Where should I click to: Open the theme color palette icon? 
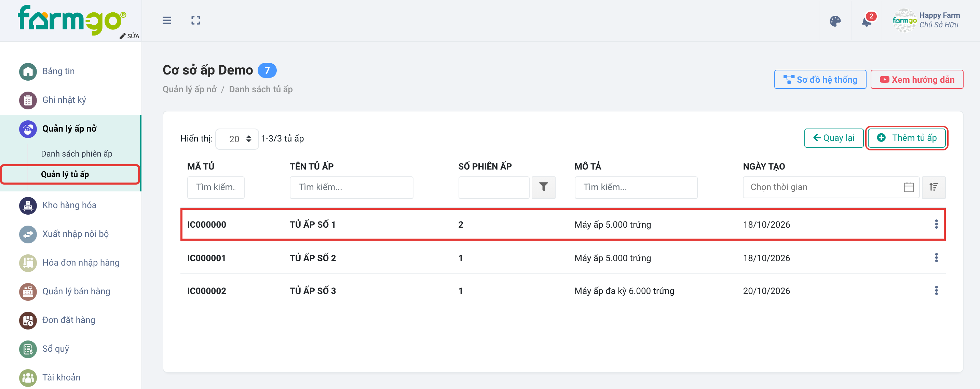click(835, 21)
